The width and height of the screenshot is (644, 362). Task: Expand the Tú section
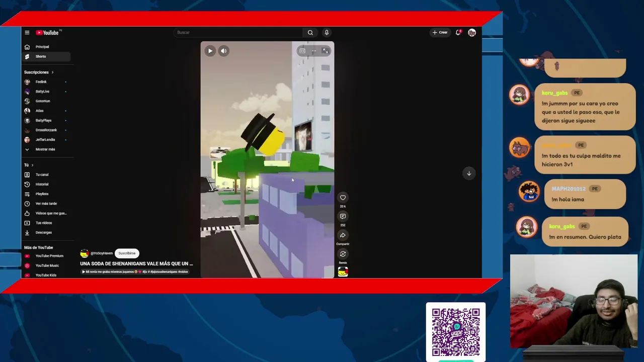[x=29, y=165]
